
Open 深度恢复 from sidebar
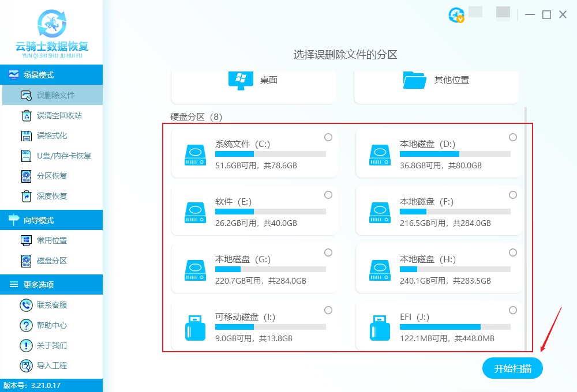tap(53, 197)
